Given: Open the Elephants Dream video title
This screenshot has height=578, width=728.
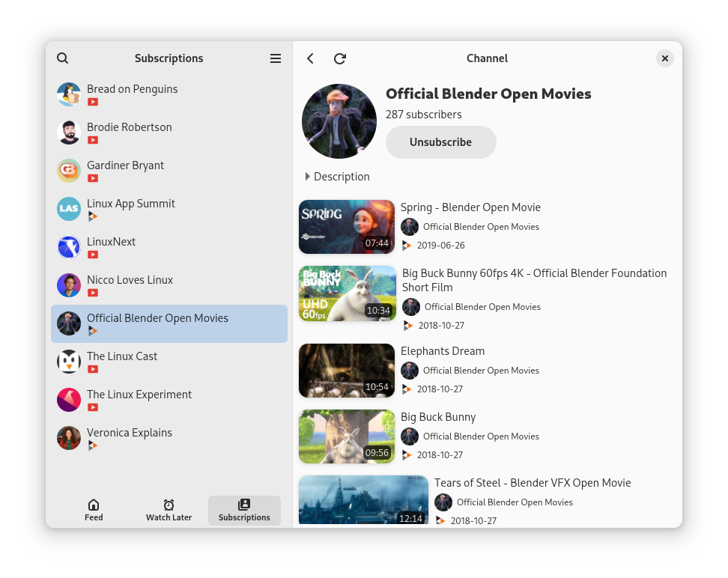Looking at the screenshot, I should (x=443, y=351).
